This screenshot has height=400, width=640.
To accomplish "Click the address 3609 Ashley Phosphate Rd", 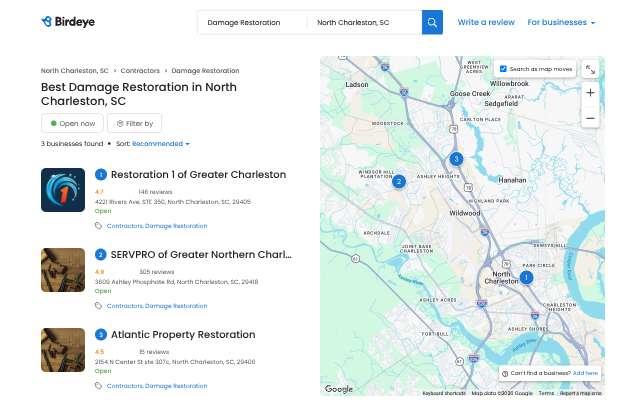I will click(176, 282).
